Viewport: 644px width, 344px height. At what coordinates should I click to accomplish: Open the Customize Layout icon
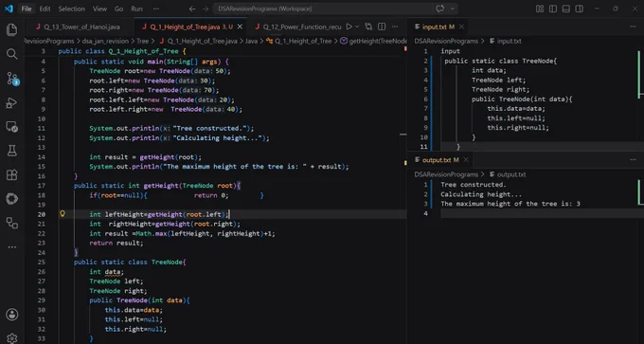[540, 9]
